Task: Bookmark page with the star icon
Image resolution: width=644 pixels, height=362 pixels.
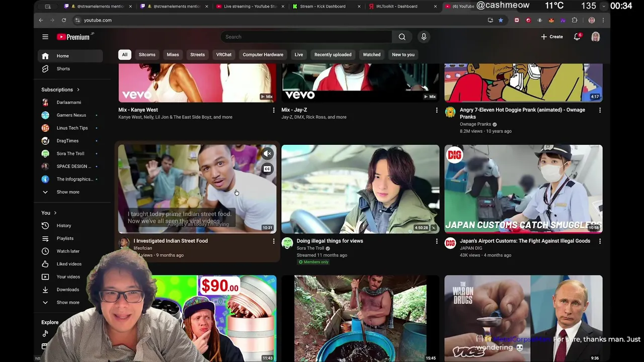Action: (x=501, y=20)
